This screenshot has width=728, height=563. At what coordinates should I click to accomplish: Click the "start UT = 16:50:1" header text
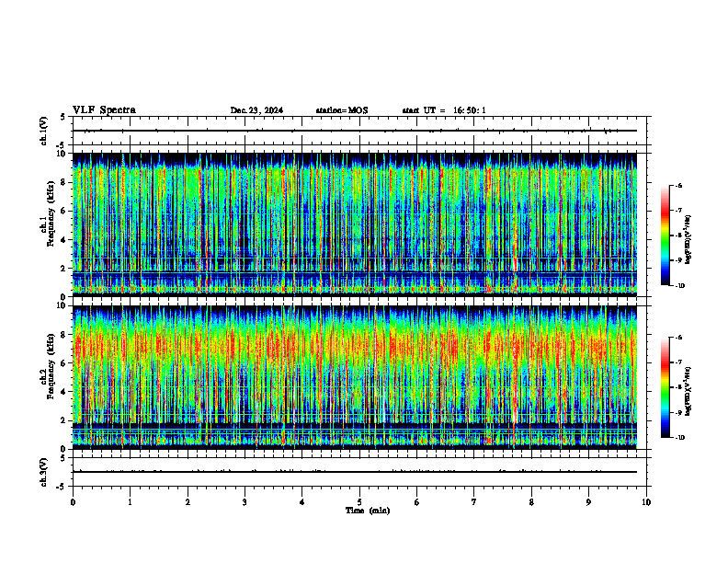tap(444, 110)
